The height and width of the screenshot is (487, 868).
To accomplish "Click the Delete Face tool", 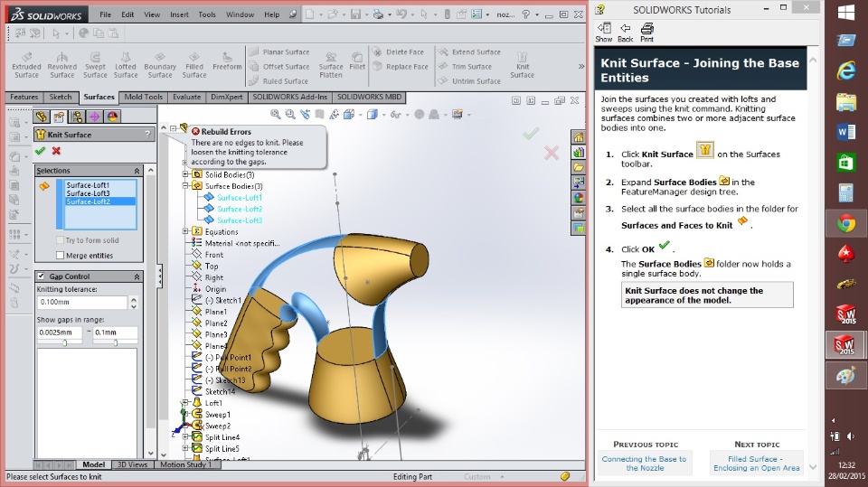I will (399, 52).
